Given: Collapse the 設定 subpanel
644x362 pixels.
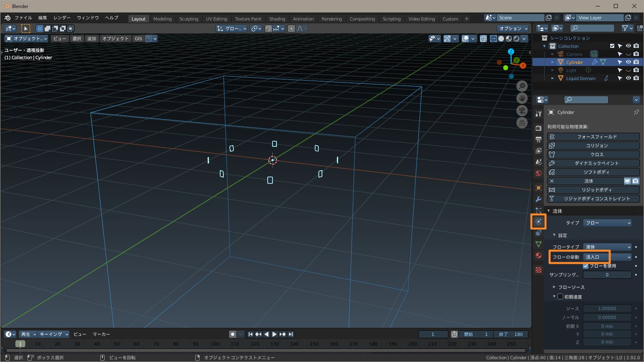Looking at the screenshot, I should point(554,235).
